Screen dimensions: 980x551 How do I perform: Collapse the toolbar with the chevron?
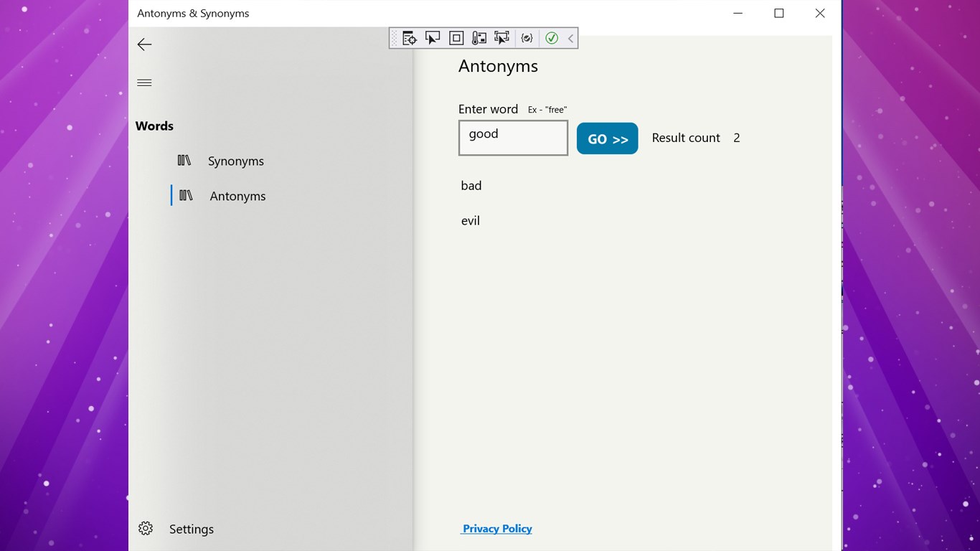tap(570, 37)
